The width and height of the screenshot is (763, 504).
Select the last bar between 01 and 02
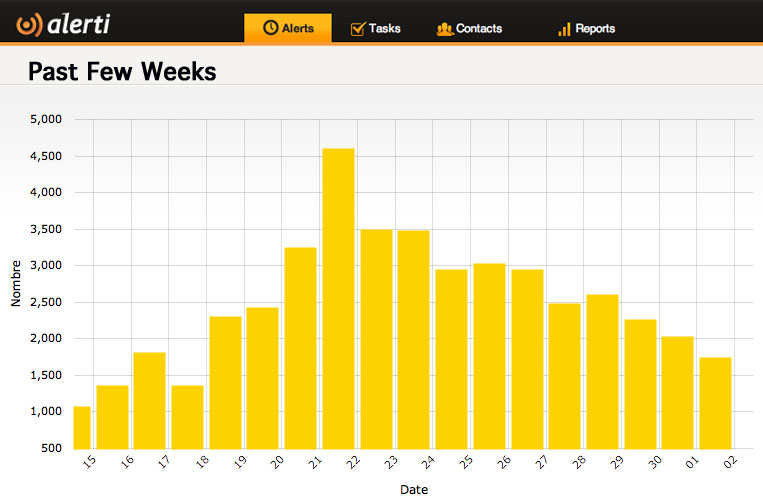click(715, 402)
